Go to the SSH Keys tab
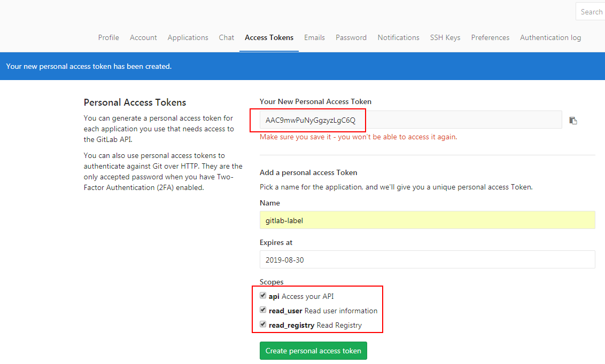This screenshot has height=364, width=605. click(x=445, y=37)
